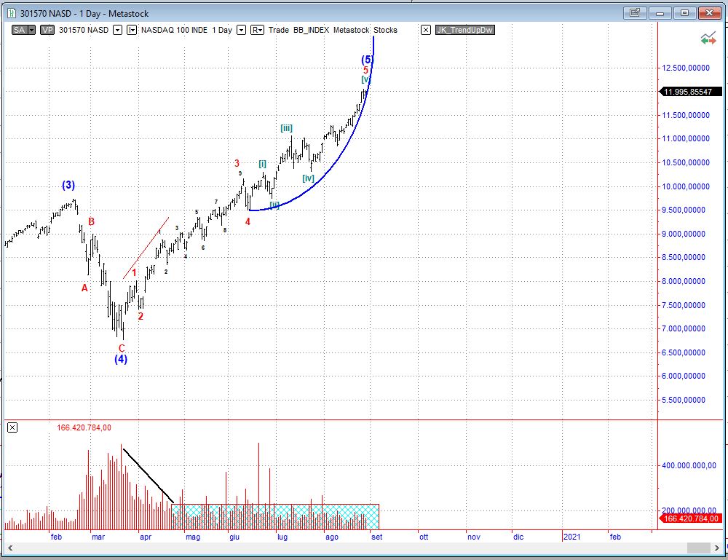This screenshot has height=560, width=728.
Task: Click the chart options icon beside minimize
Action: pyautogui.click(x=635, y=12)
